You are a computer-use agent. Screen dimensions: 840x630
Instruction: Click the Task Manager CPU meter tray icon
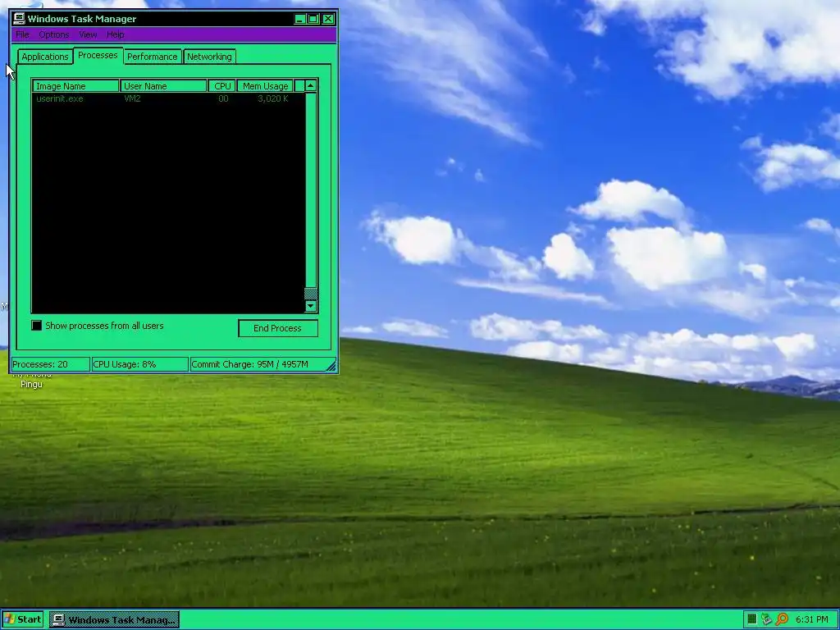[751, 619]
